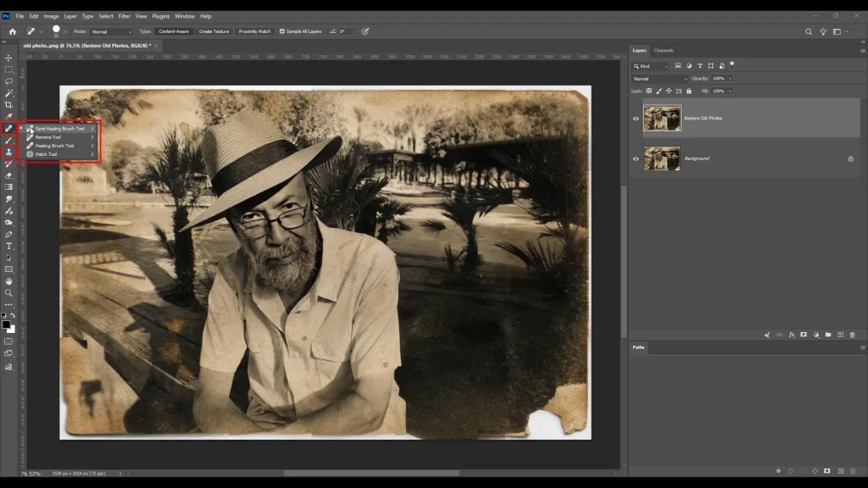The image size is (868, 488).
Task: Select the Path Selection tool
Action: pos(8,258)
